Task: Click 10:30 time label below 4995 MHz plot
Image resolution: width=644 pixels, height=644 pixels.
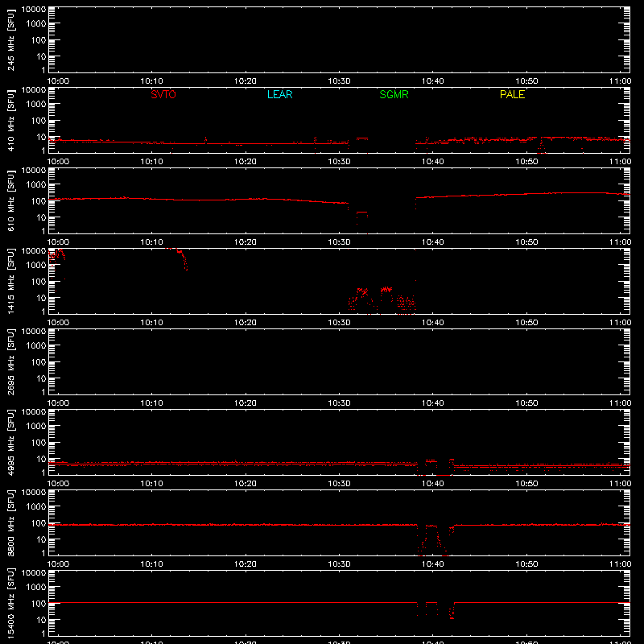Action: 339,484
